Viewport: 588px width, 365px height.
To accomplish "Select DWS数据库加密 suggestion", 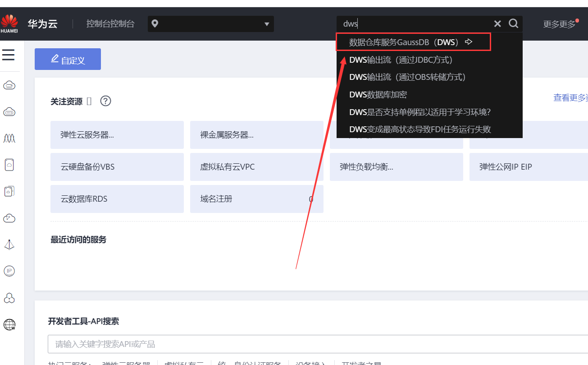I will (x=429, y=95).
